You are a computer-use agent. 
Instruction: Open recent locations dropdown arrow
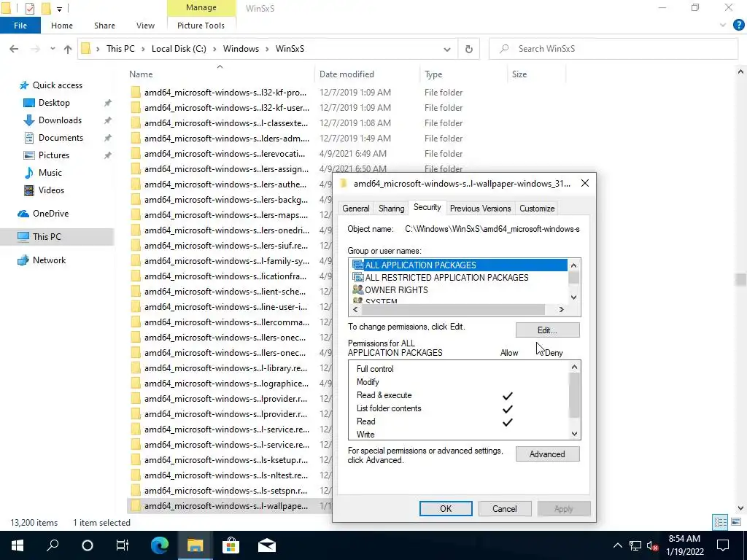pyautogui.click(x=53, y=49)
